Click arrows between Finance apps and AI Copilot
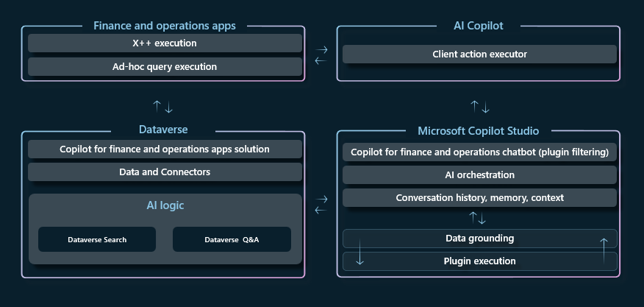This screenshot has height=307, width=644. pyautogui.click(x=321, y=54)
